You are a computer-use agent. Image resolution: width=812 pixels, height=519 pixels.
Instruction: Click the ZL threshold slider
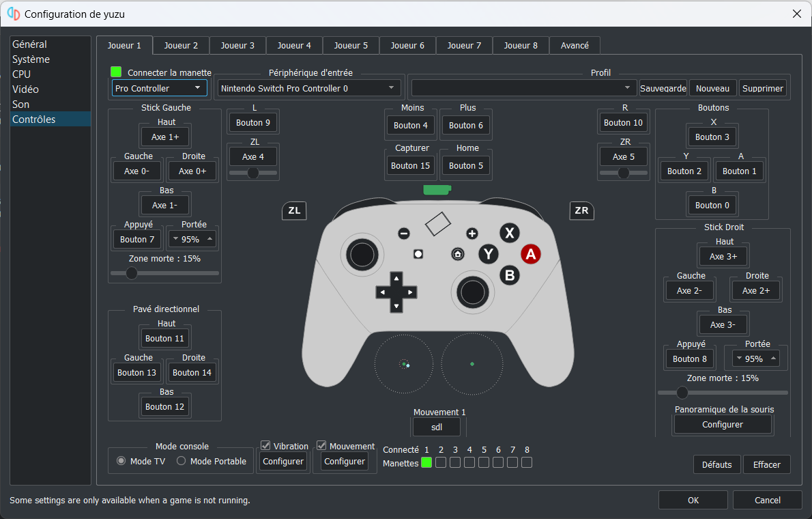click(x=253, y=173)
